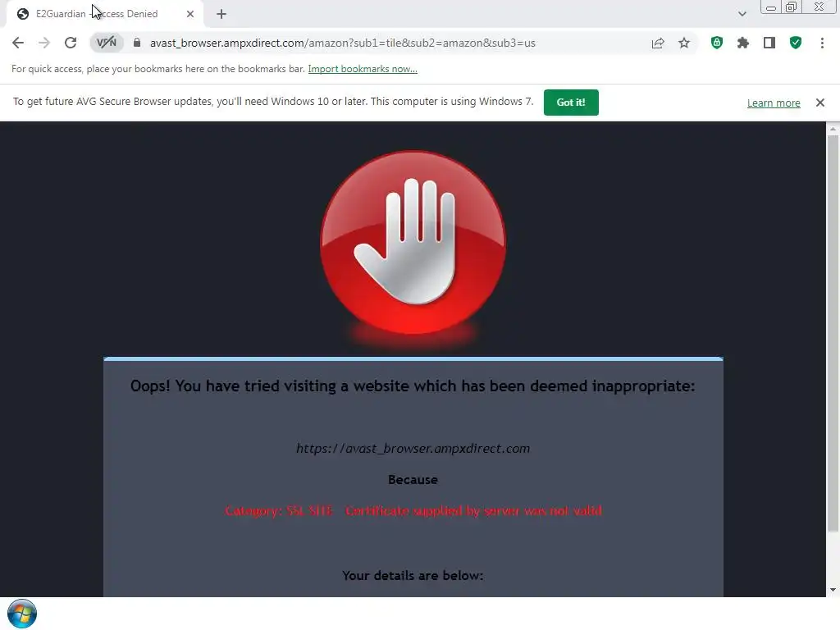Screen dimensions: 840x630
Task: Open the green privacy shield extension
Action: point(717,43)
